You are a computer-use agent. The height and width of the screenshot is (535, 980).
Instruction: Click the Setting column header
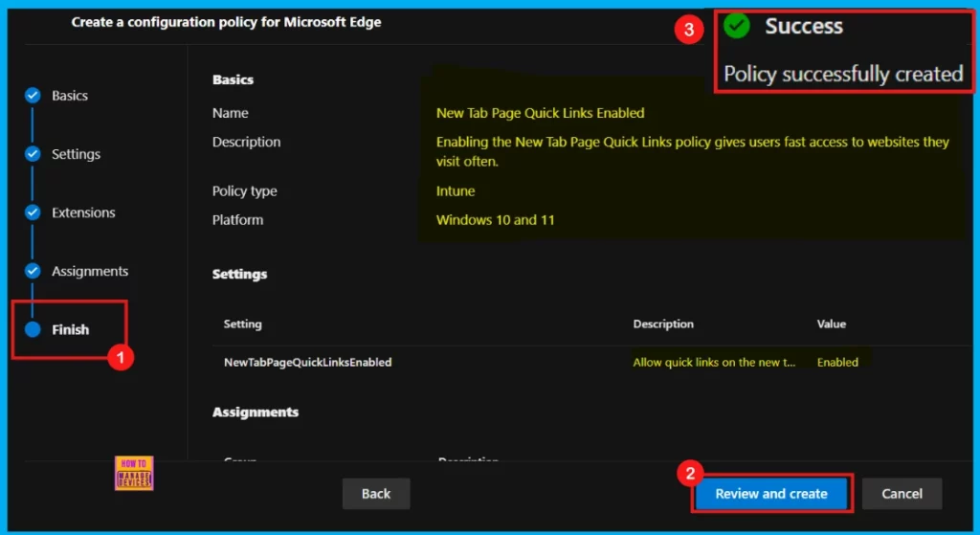tap(242, 323)
